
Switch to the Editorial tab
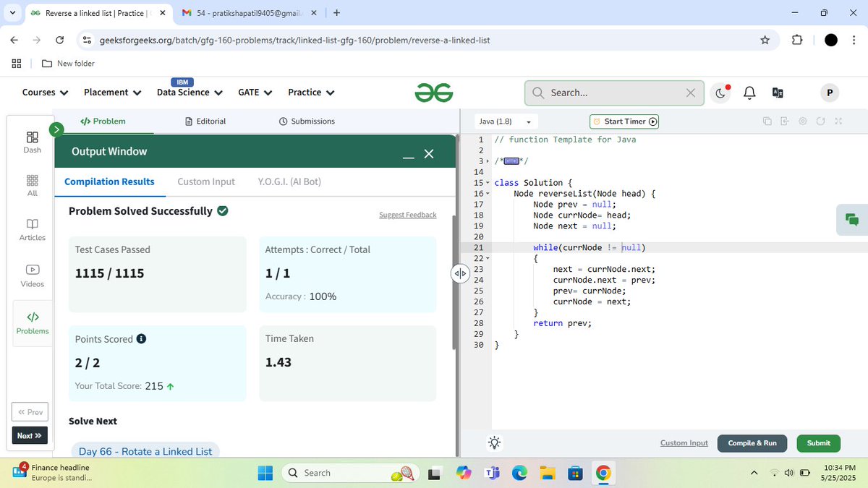[x=205, y=121]
